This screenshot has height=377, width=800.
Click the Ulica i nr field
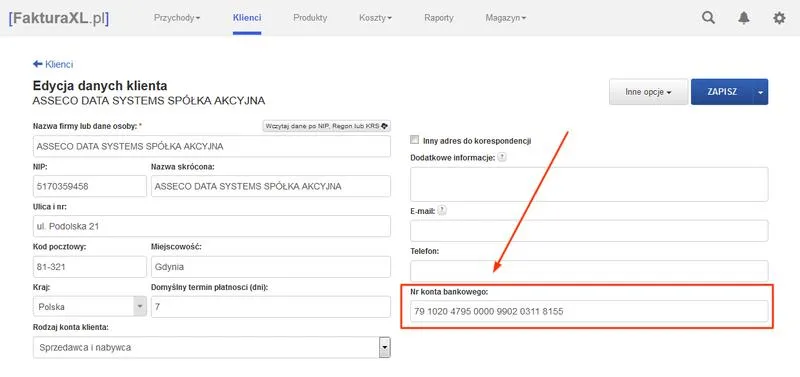[212, 226]
